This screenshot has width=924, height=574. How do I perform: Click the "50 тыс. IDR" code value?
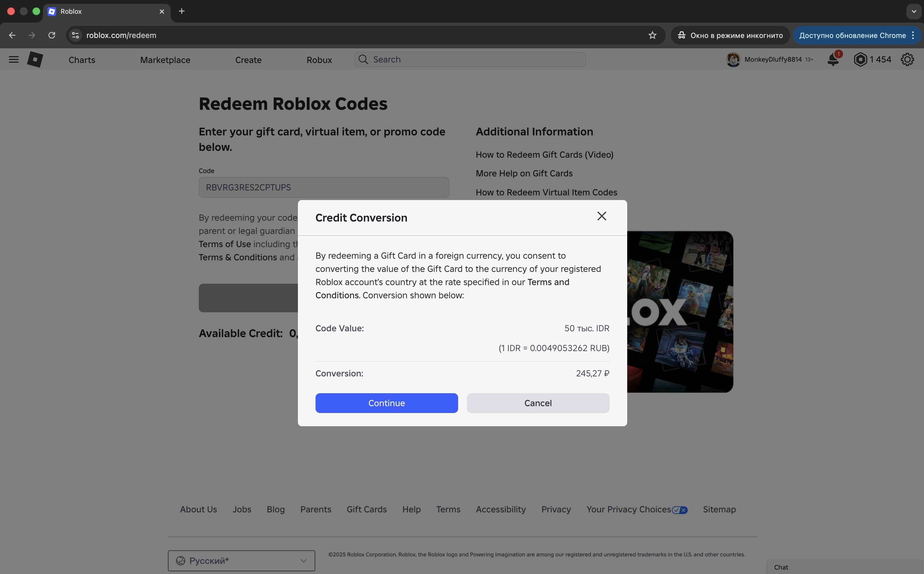587,328
